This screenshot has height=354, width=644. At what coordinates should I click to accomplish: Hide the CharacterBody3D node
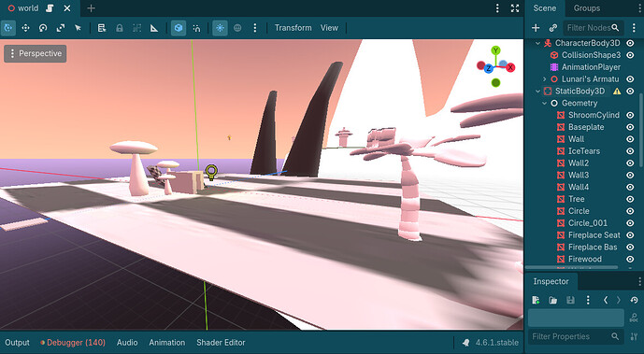coord(630,43)
